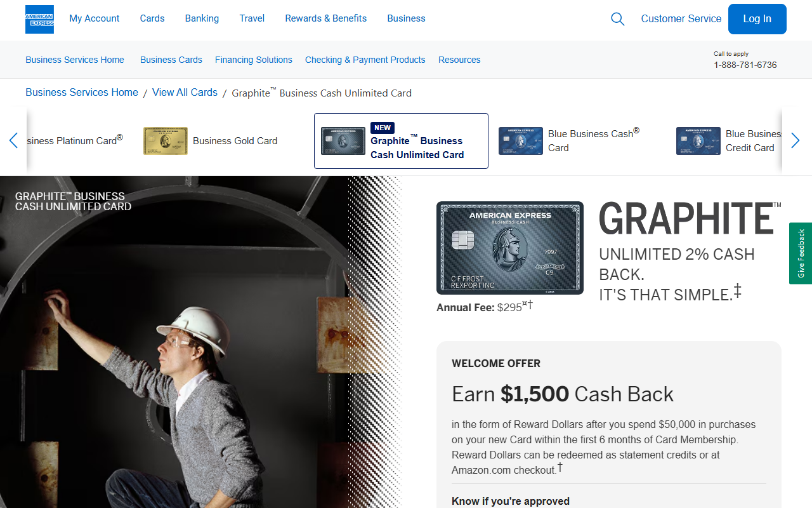The image size is (812, 508).
Task: Open Checking & Payment Products section
Action: coord(365,60)
